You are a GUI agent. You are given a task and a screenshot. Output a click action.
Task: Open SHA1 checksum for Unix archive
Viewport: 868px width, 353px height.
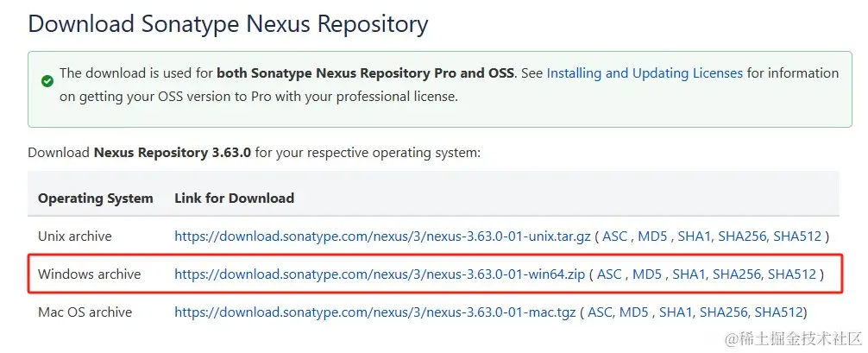(696, 236)
